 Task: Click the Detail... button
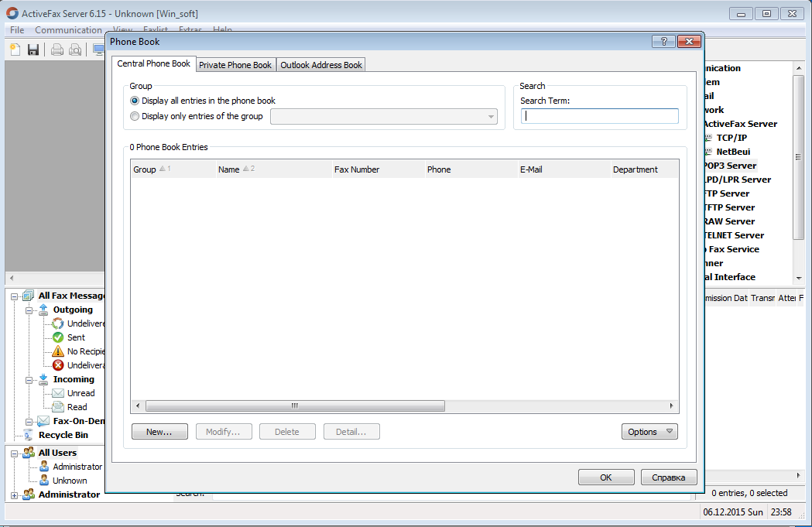pyautogui.click(x=351, y=432)
